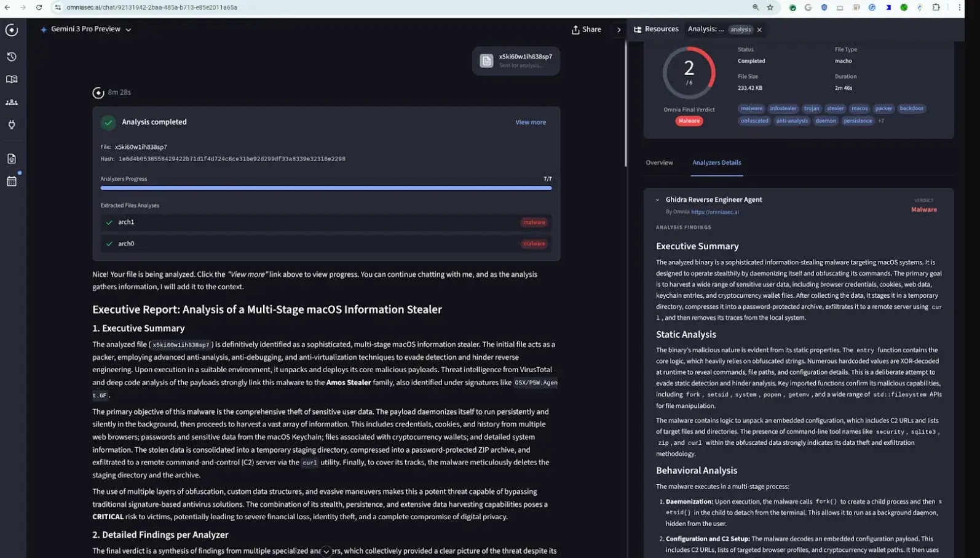The image size is (980, 558).
Task: Open chat history from the sidebar
Action: pyautogui.click(x=12, y=57)
